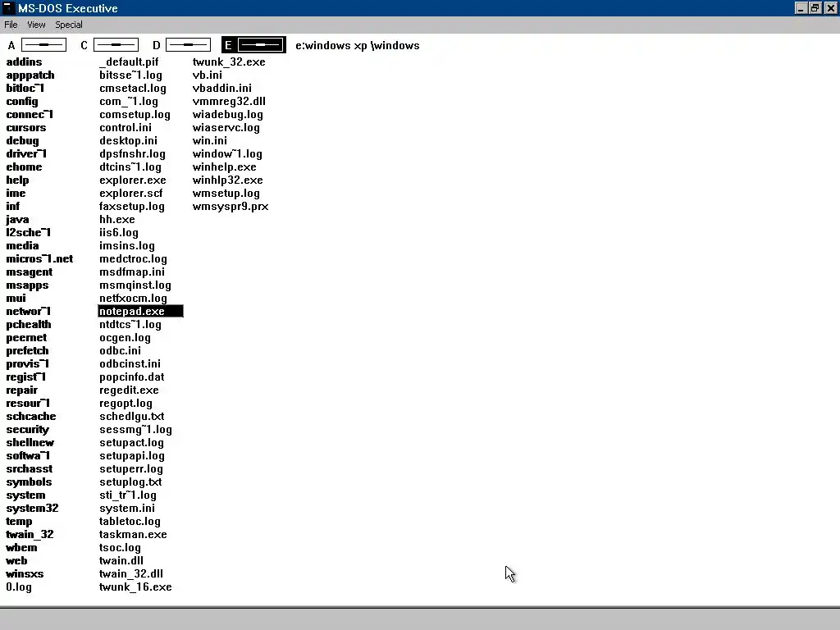840x630 pixels.
Task: Select the popcinfo.dat file
Action: tap(132, 377)
